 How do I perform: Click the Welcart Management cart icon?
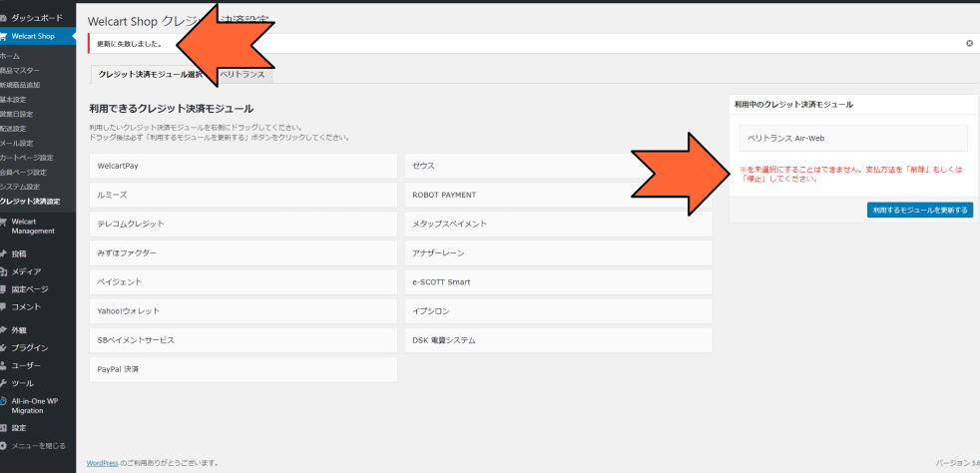(3, 222)
